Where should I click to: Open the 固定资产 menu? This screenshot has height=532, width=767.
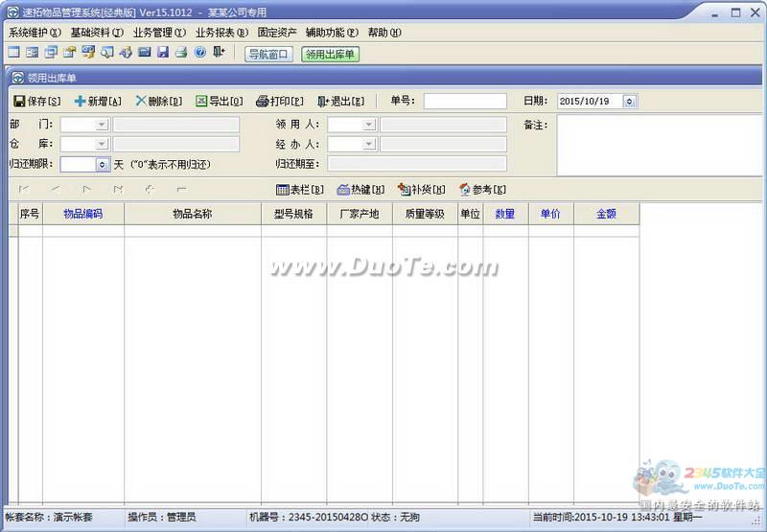click(x=277, y=33)
